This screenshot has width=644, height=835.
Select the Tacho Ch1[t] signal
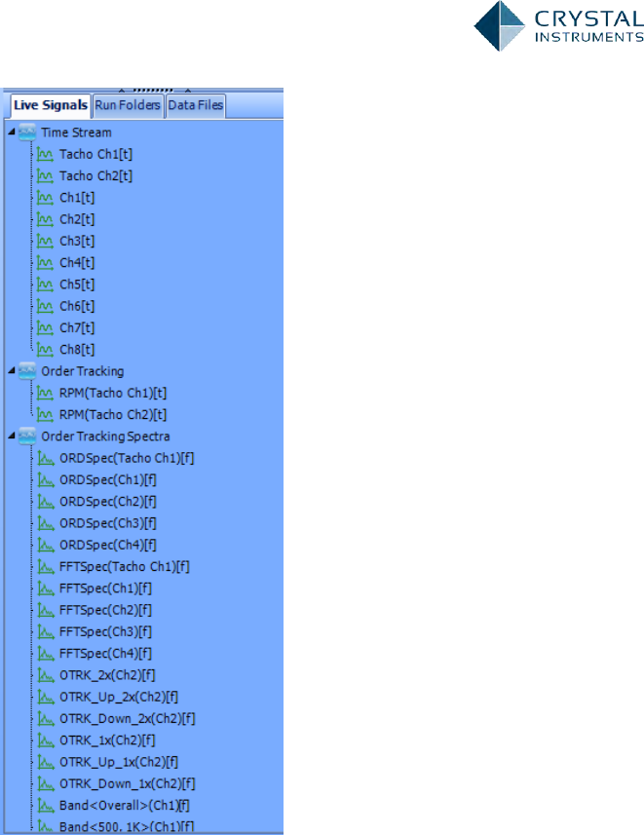point(95,155)
